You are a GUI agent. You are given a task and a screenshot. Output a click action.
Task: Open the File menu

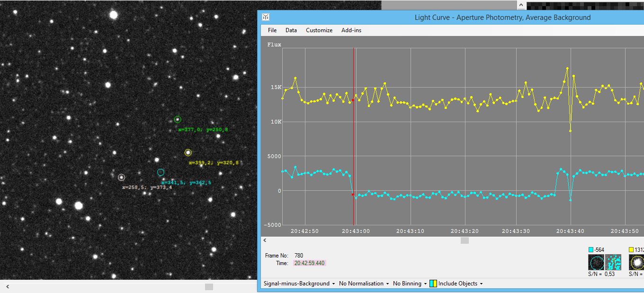tap(272, 30)
